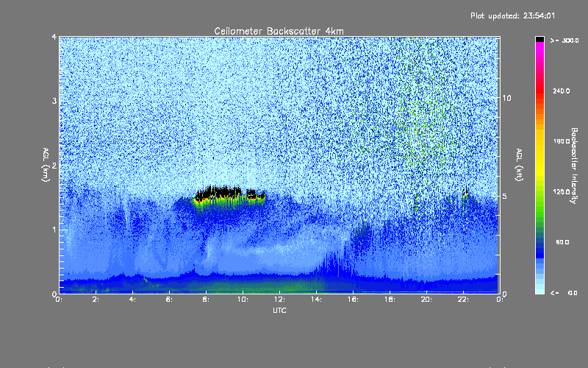Click the "180.0" colorbar label

click(562, 141)
